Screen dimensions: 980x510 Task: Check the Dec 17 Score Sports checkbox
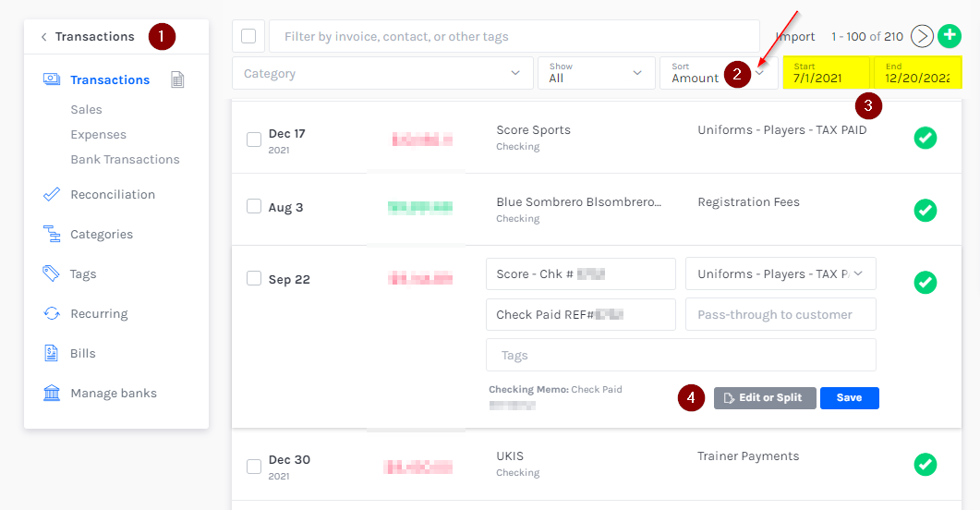(x=254, y=140)
